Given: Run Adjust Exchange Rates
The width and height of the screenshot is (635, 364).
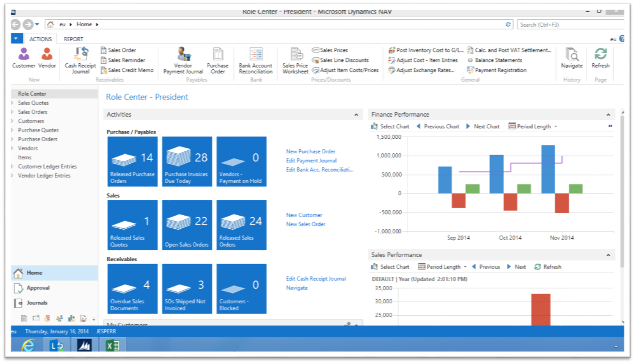Looking at the screenshot, I should tap(421, 70).
